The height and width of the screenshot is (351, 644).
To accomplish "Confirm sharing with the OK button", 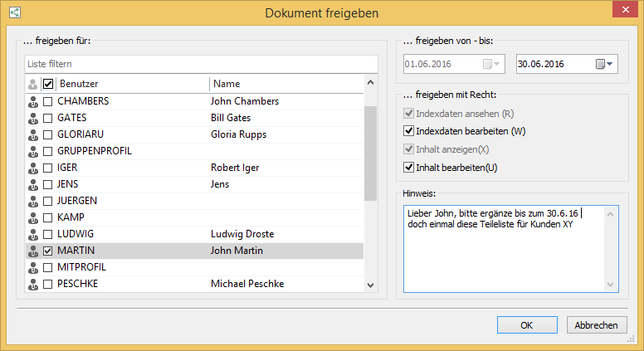I will pyautogui.click(x=526, y=325).
